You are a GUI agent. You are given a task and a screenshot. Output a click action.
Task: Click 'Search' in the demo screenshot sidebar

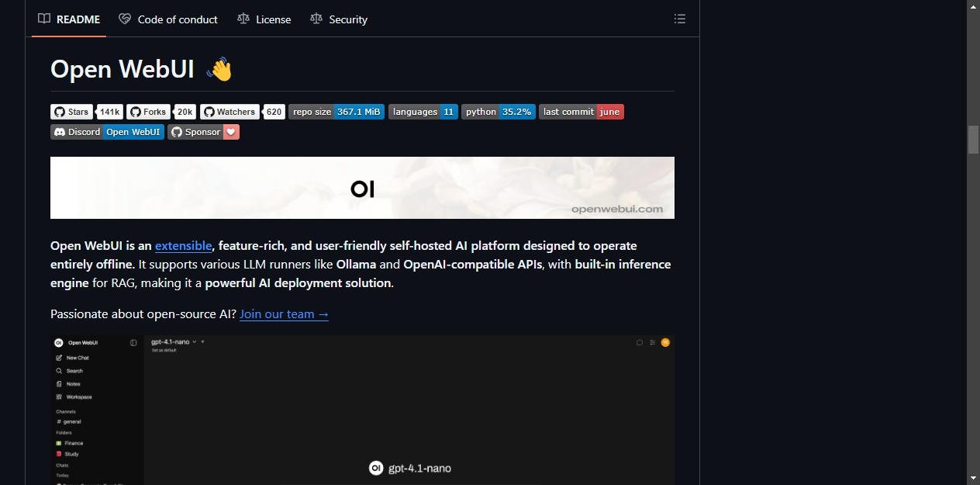click(x=69, y=371)
